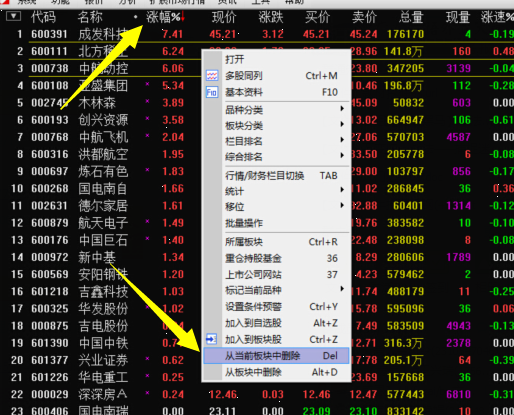Sort by the 买价 column header
This screenshot has width=514, height=415.
click(318, 17)
